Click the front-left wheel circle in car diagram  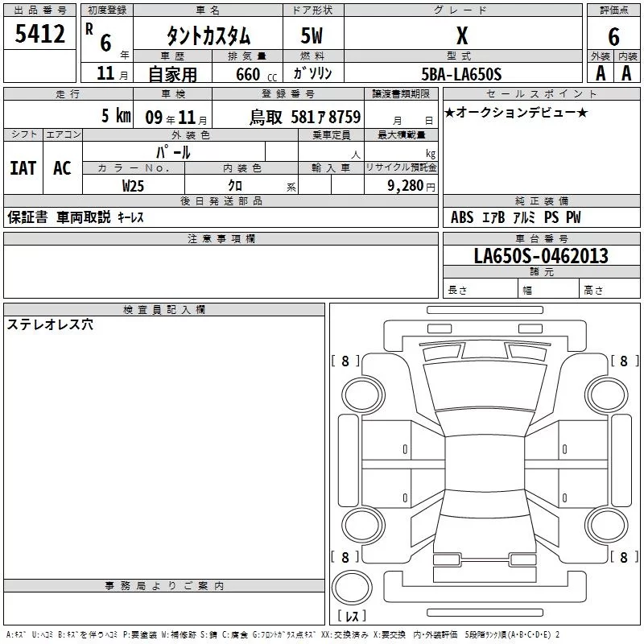359,392
